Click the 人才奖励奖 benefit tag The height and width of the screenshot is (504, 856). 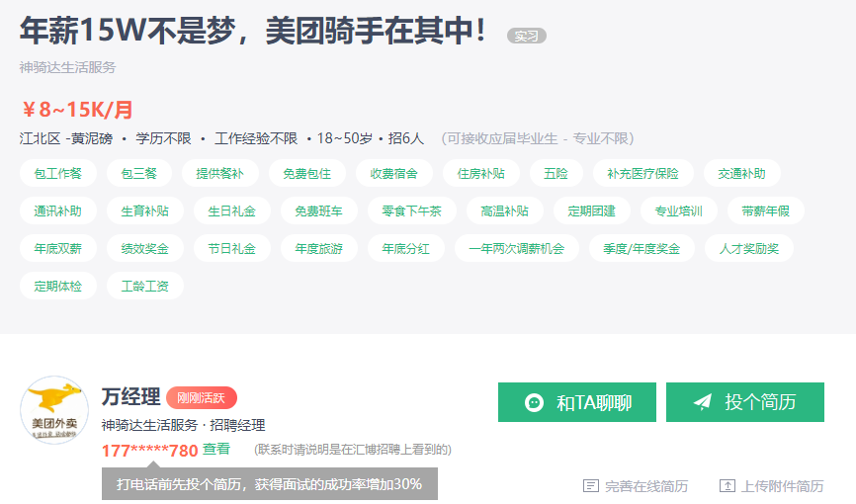[x=749, y=248]
